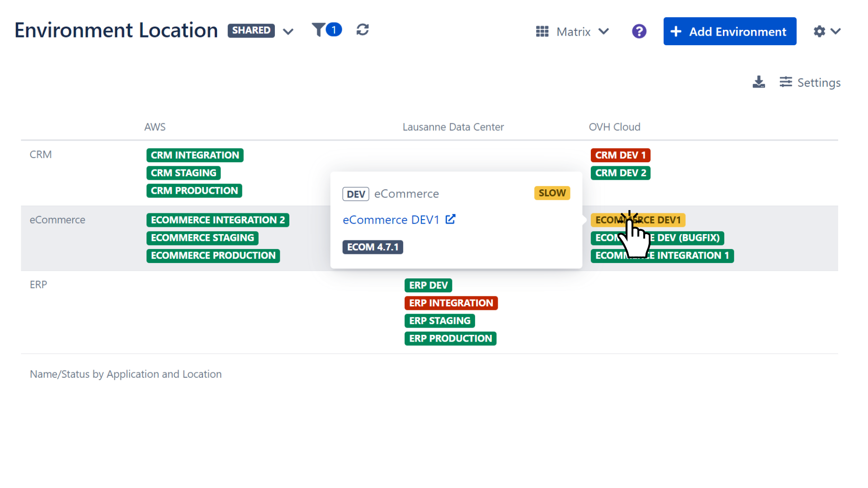Select ECOMMERCE INTEGRATION 2 tag
868x488 pixels.
218,220
